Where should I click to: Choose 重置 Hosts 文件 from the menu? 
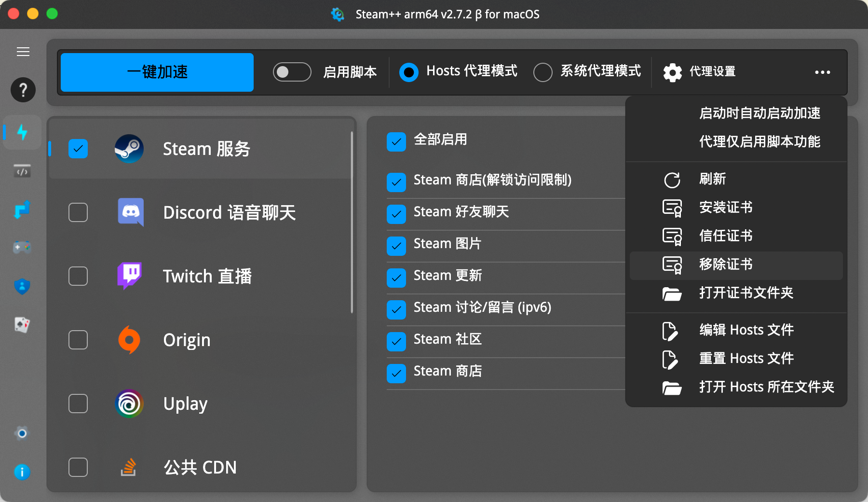[736, 359]
